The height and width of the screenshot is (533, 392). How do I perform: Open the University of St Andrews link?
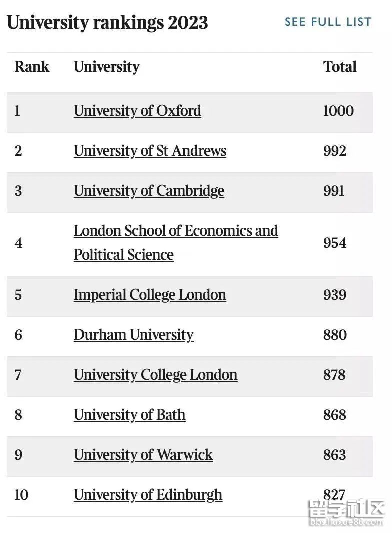[x=150, y=151]
